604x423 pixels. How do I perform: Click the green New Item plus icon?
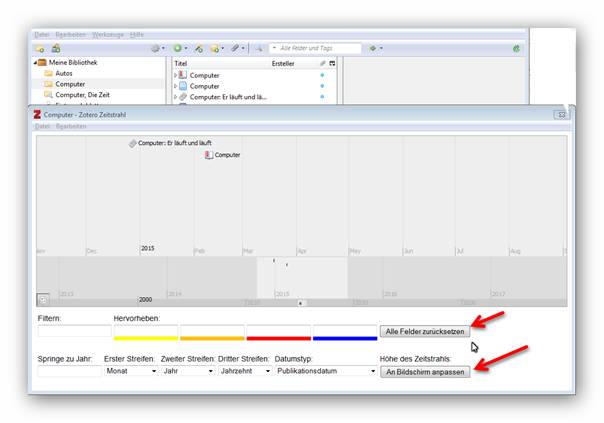point(180,49)
